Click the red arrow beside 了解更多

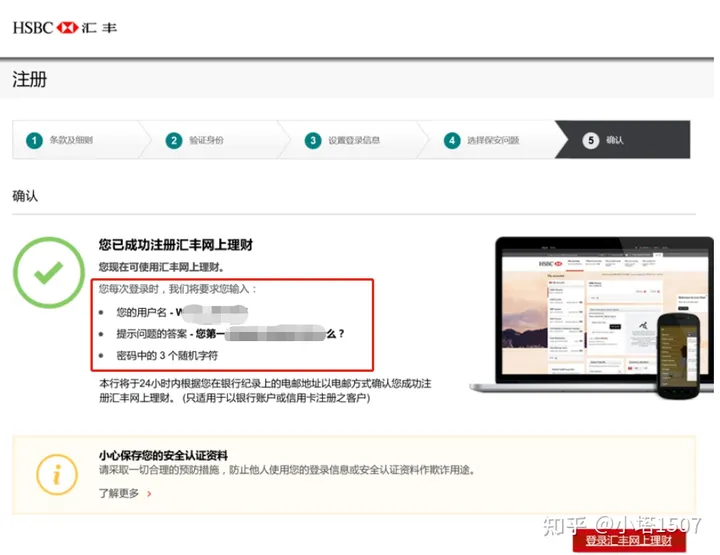point(149,494)
